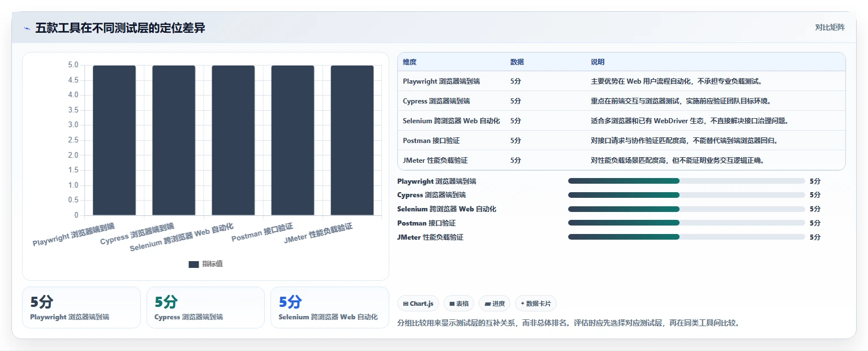Toggle the 指标值 legend swatch in chart
This screenshot has height=351, width=868.
click(194, 264)
